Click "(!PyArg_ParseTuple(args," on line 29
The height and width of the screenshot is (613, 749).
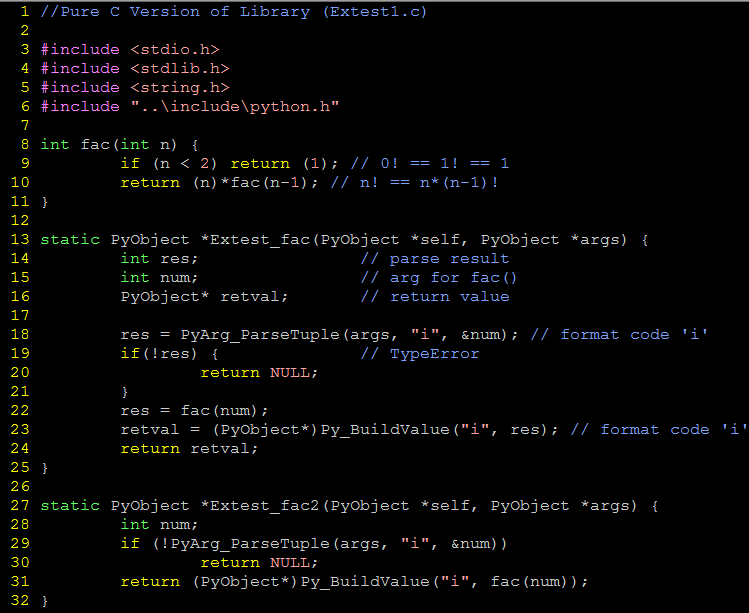tap(270, 544)
